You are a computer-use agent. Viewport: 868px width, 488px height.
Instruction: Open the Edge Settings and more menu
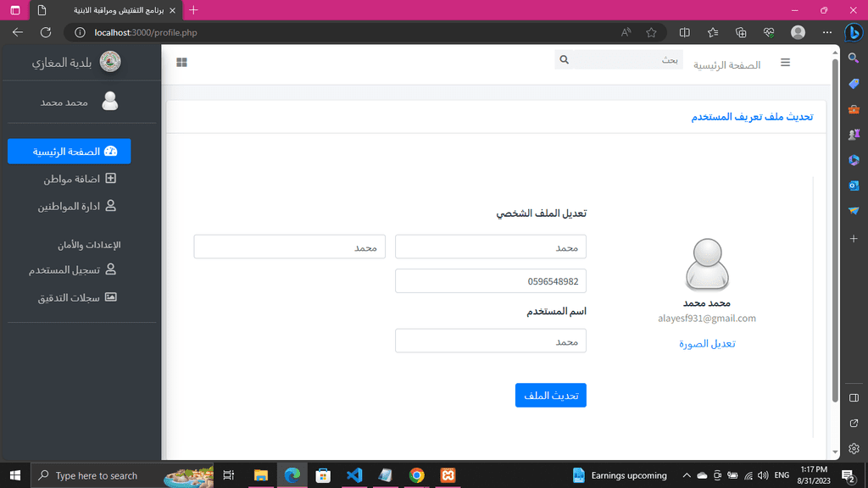click(x=827, y=32)
